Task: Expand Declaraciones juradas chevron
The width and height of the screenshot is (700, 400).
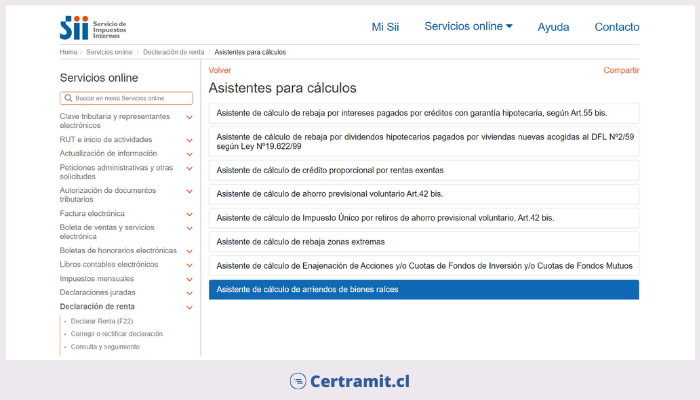Action: [189, 293]
